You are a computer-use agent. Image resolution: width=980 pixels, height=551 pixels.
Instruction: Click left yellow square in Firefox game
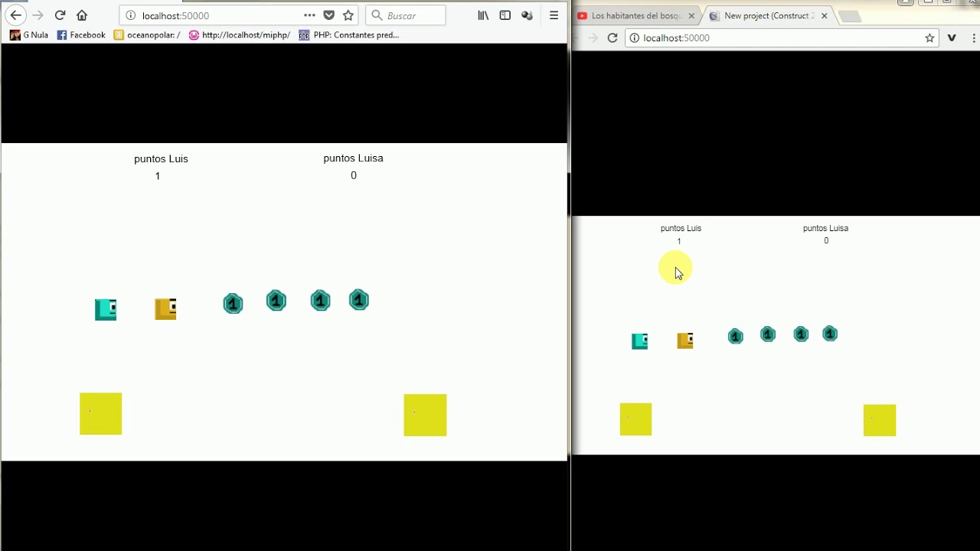pyautogui.click(x=100, y=414)
